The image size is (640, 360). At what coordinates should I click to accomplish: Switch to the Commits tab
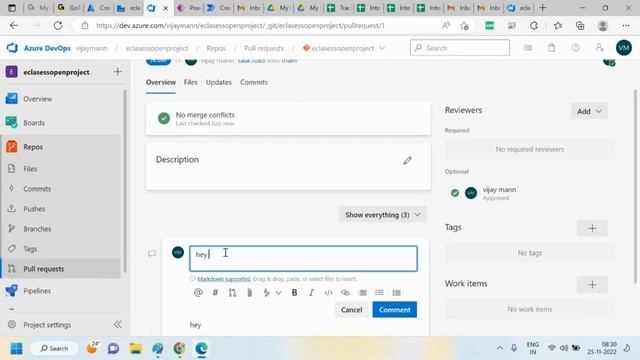pos(254,82)
